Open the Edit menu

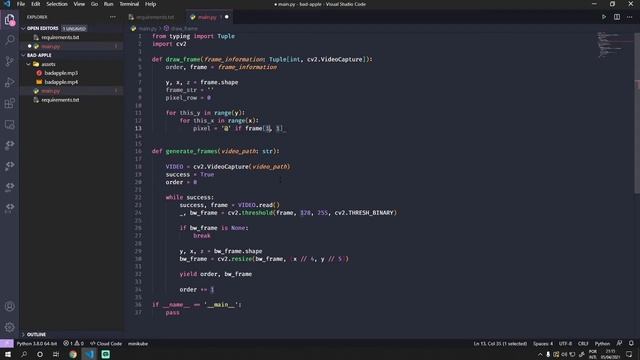(x=36, y=4)
